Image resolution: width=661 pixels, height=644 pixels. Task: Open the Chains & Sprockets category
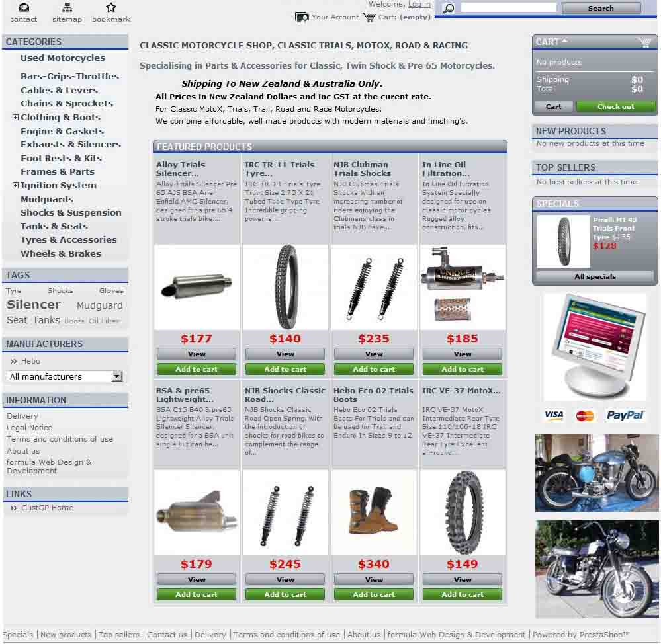click(x=67, y=103)
